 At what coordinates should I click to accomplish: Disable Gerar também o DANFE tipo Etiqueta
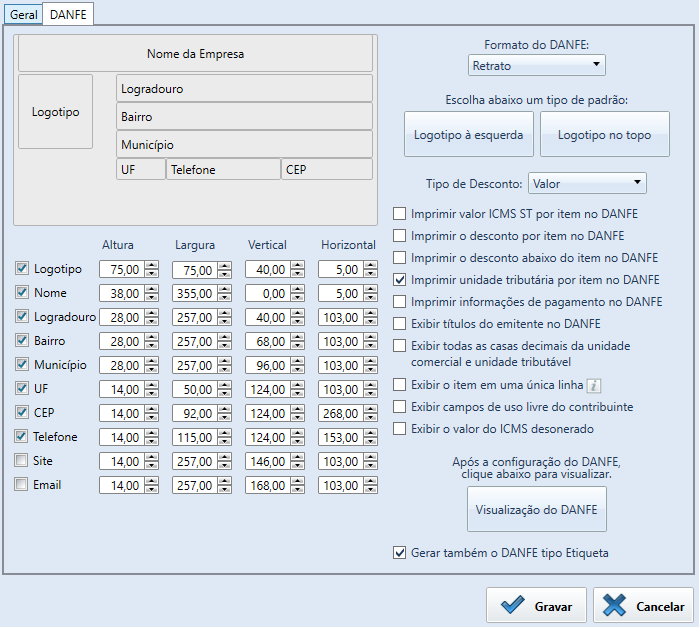tap(401, 552)
